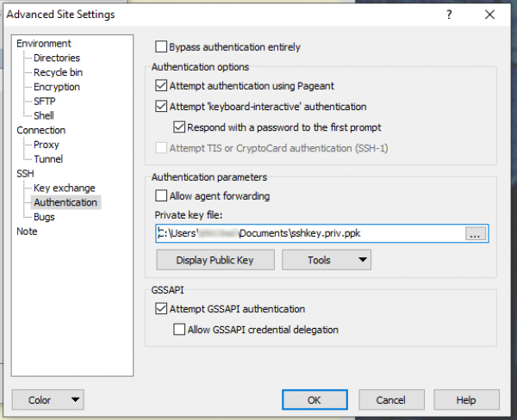Uncheck Attempt GSSAPI authentication

pos(161,309)
